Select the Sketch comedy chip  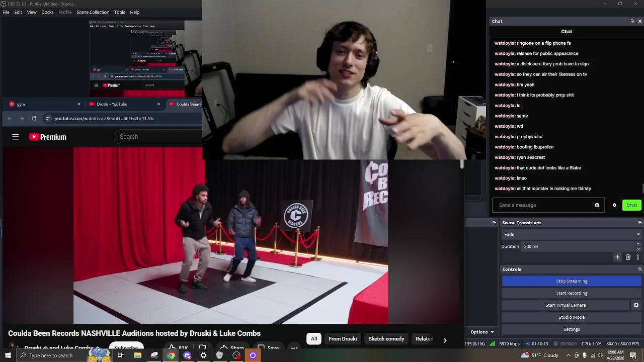pyautogui.click(x=386, y=339)
